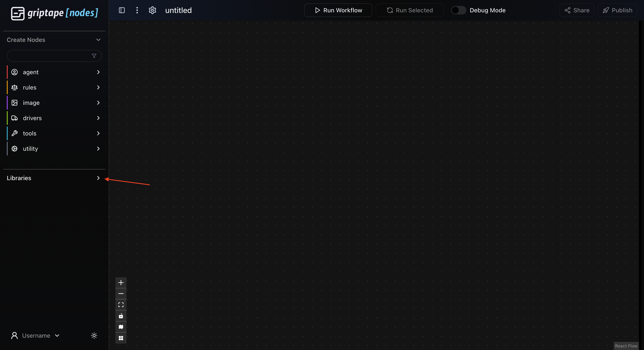Click the zoom in plus control
The width and height of the screenshot is (644, 350).
[121, 283]
